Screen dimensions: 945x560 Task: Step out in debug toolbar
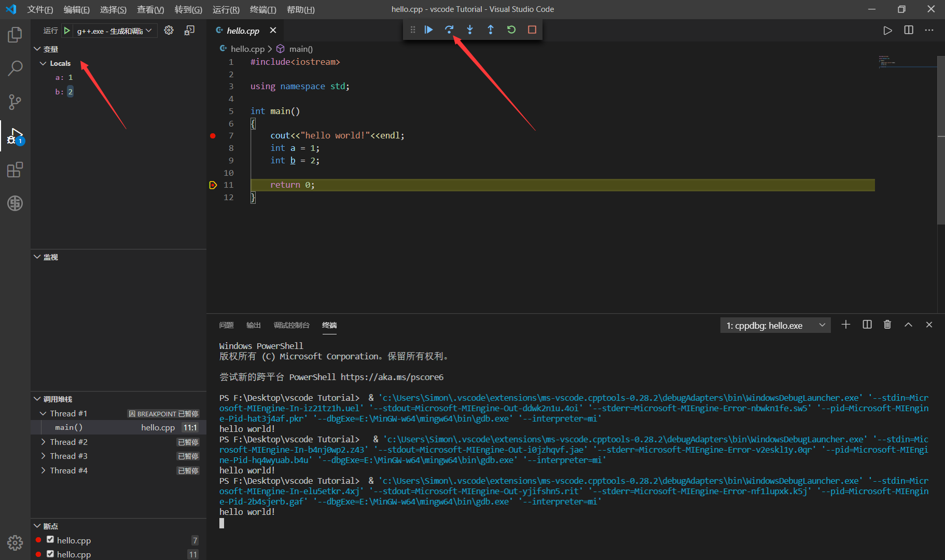point(491,30)
